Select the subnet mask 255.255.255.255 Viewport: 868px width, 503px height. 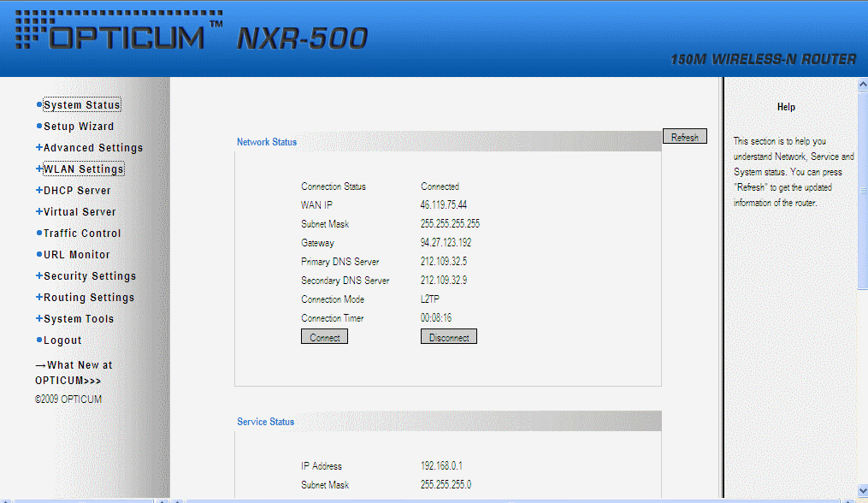click(450, 224)
